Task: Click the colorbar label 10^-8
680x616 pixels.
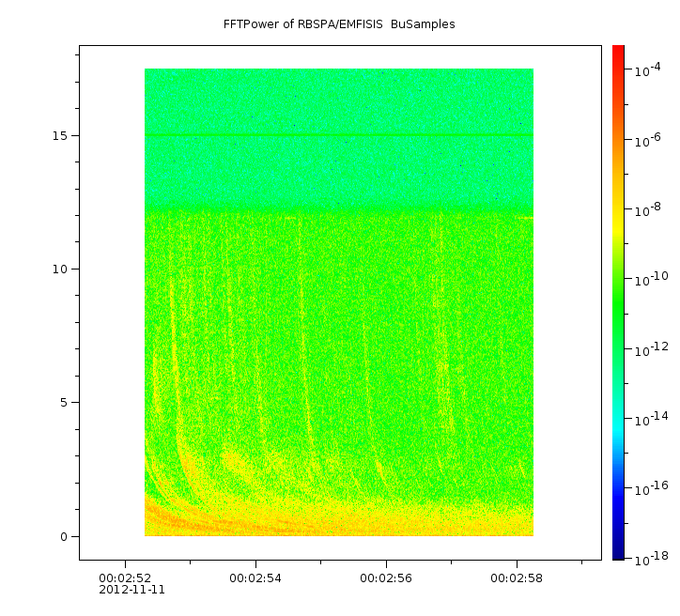Action: tap(647, 209)
